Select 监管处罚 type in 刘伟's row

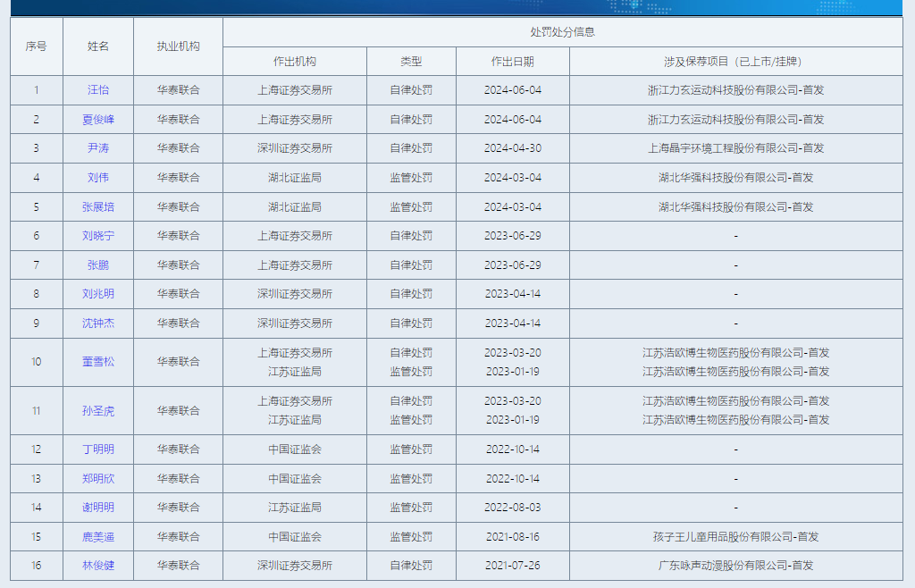tap(411, 177)
